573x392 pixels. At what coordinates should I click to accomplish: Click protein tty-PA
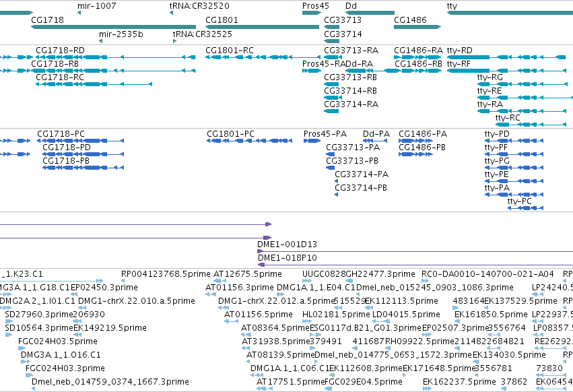click(514, 195)
